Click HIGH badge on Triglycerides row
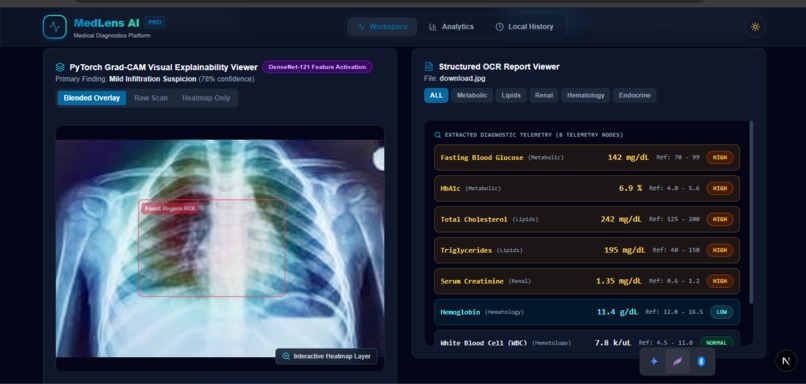Screen dimensions: 806x384 click(720, 250)
